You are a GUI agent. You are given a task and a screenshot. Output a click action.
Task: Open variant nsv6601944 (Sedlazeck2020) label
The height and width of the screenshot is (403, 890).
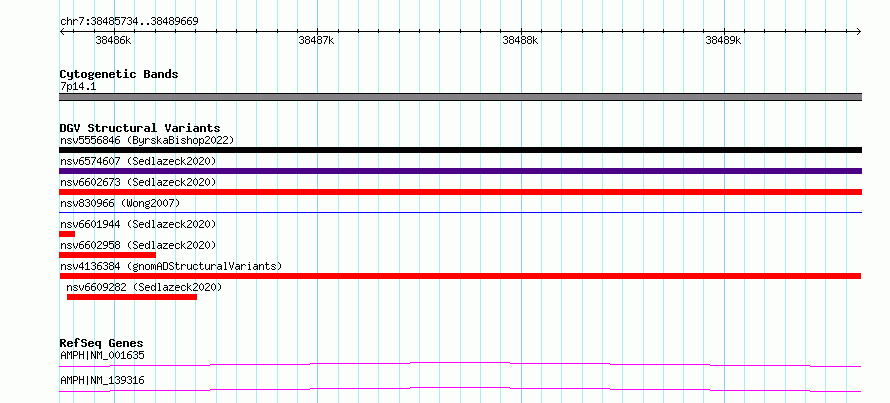tap(138, 224)
